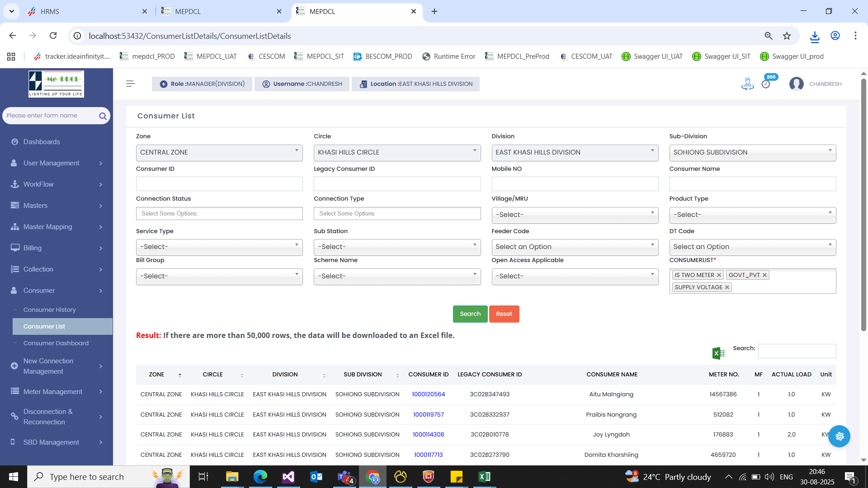Open Consumer History menu item
Image resolution: width=868 pixels, height=488 pixels.
pyautogui.click(x=49, y=310)
